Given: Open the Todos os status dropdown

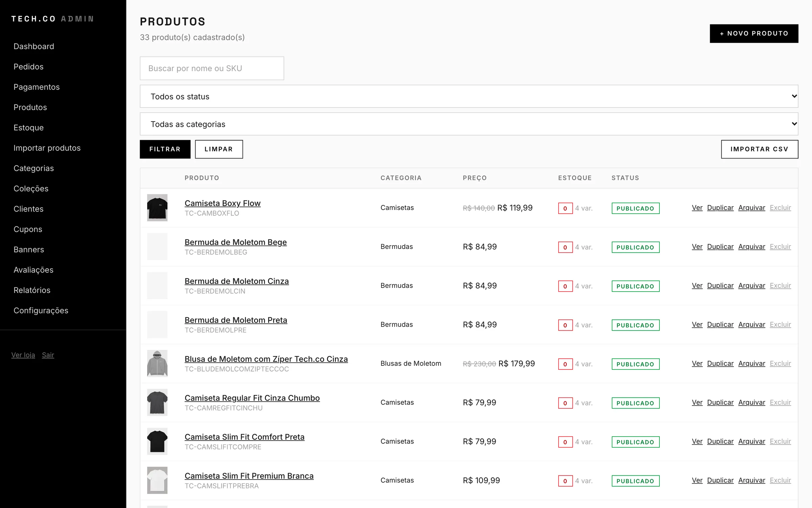Looking at the screenshot, I should pos(469,96).
